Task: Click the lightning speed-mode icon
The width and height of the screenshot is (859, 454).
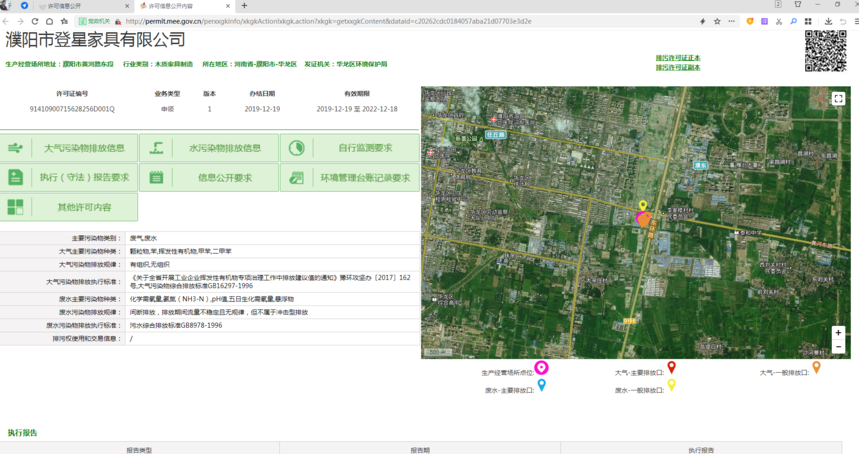Action: [702, 21]
